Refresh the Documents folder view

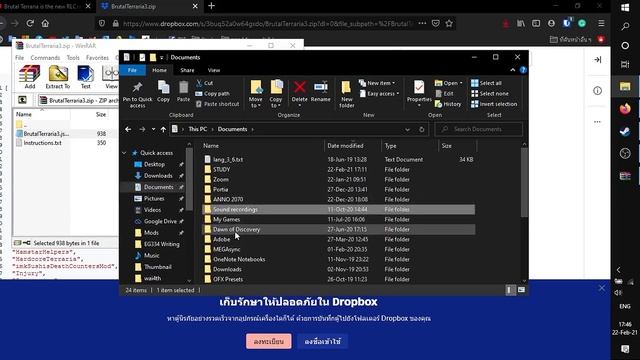(x=422, y=129)
